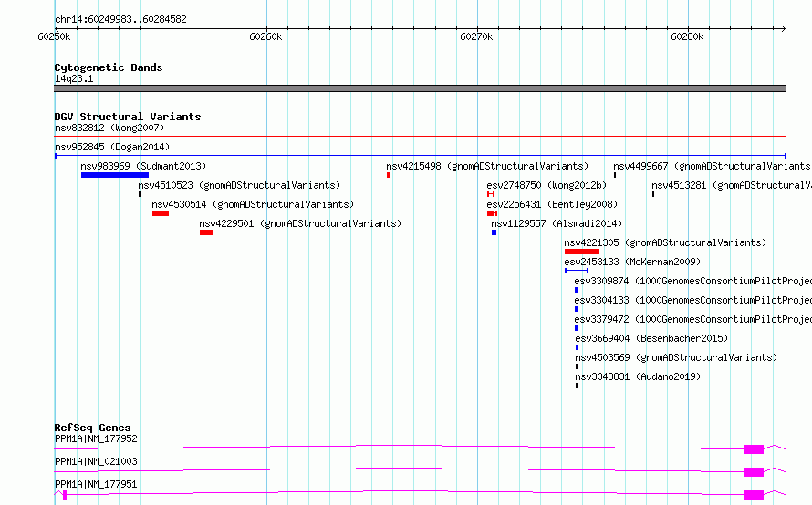Open the nsv4499667 variant label
812x505 pixels.
point(713,166)
